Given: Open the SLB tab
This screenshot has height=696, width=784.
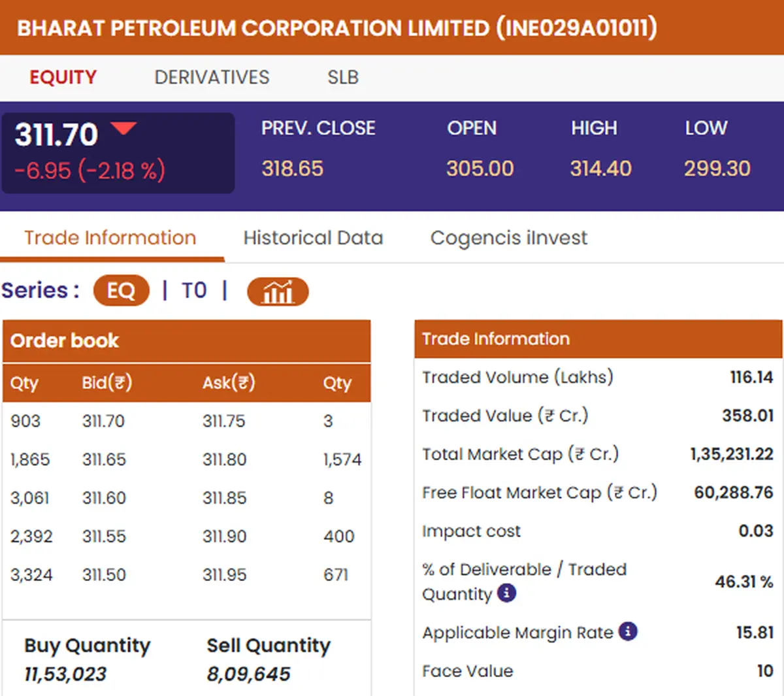Looking at the screenshot, I should (343, 77).
